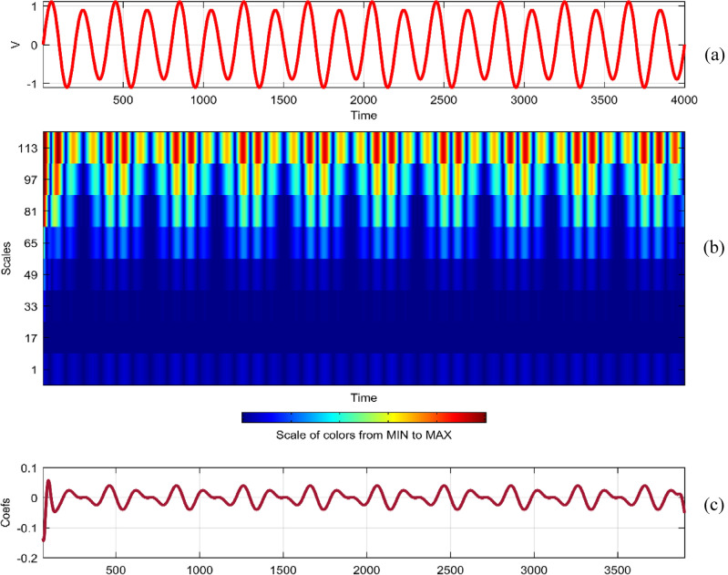Click the 'Time' label under the red sine plot
Image resolution: width=728 pixels, height=575 pixels.
[x=364, y=116]
